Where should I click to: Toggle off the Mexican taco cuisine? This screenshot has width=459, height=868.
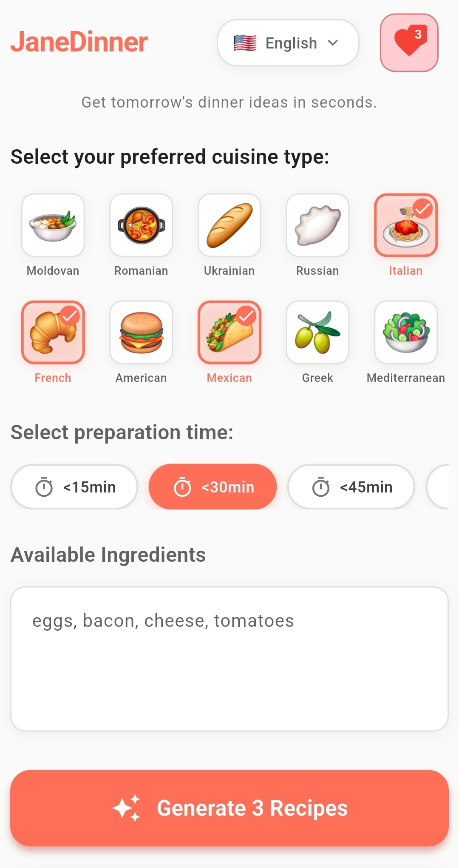(x=229, y=333)
